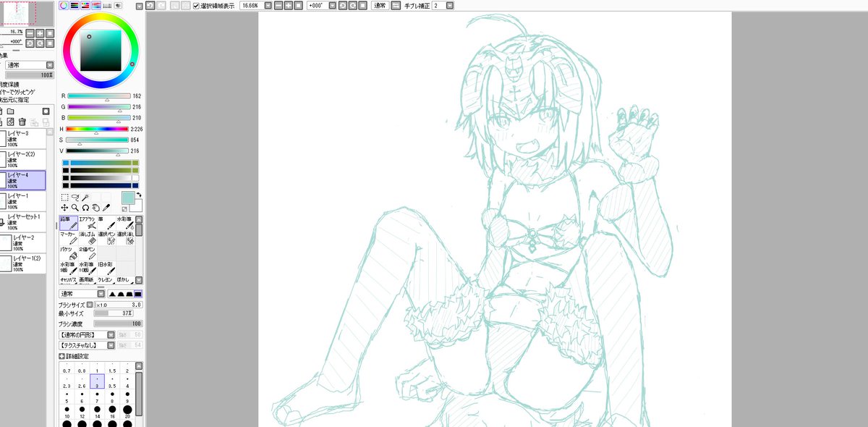Click zoom-in plus button in top toolbar
This screenshot has width=868, height=427.
pyautogui.click(x=288, y=5)
